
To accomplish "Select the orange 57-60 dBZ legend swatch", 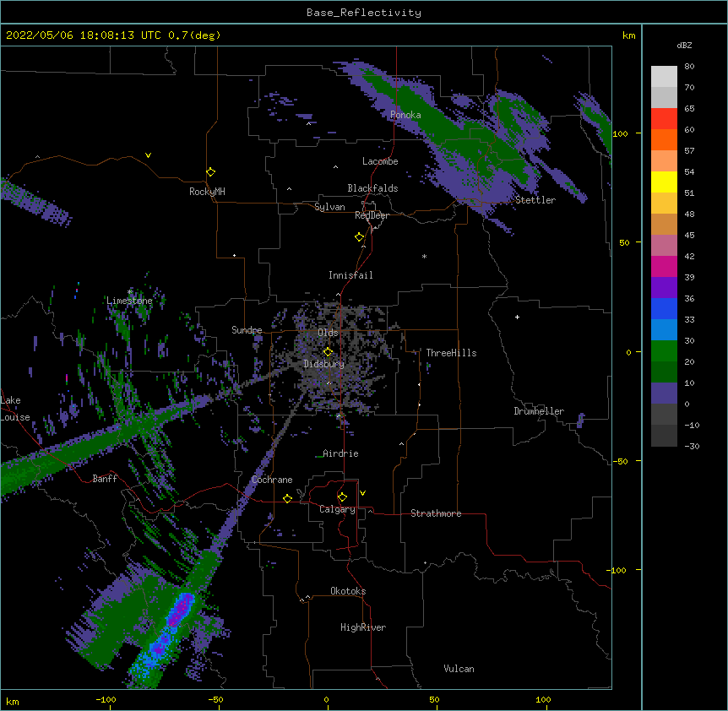I will click(664, 139).
